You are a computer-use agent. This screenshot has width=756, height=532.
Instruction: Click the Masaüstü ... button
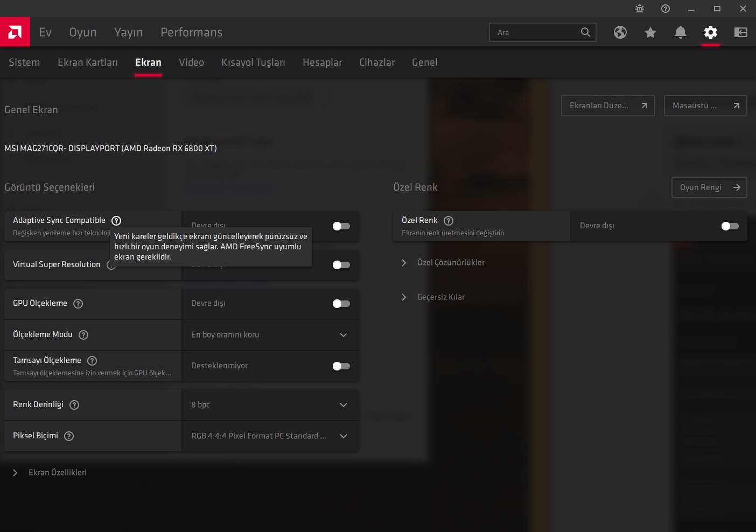coord(705,106)
